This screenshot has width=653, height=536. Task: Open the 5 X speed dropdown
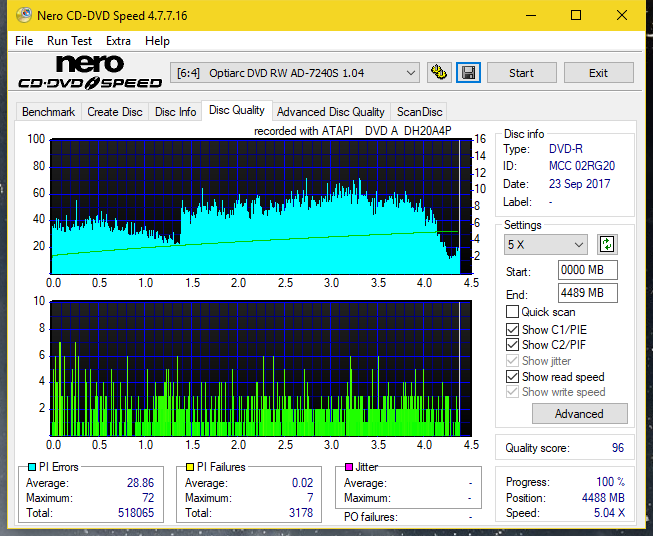(546, 244)
